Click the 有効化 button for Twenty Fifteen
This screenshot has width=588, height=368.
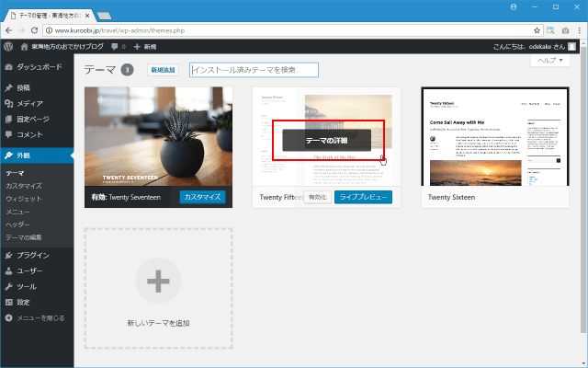pyautogui.click(x=317, y=197)
